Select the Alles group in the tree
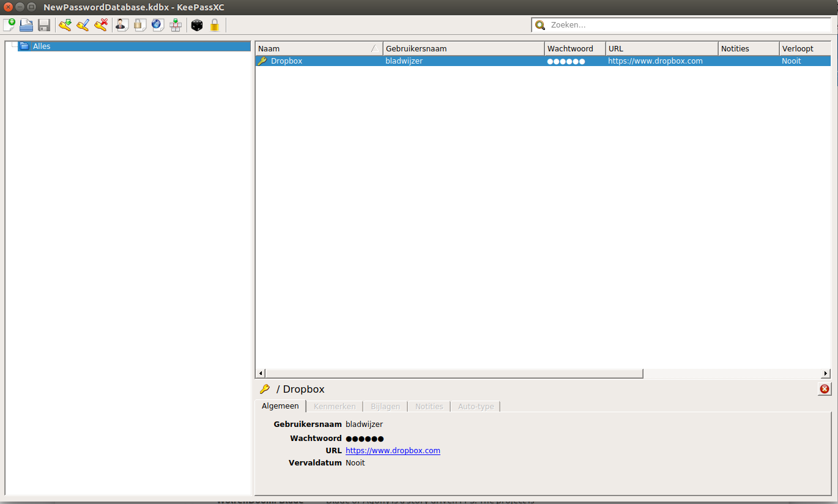 point(42,46)
